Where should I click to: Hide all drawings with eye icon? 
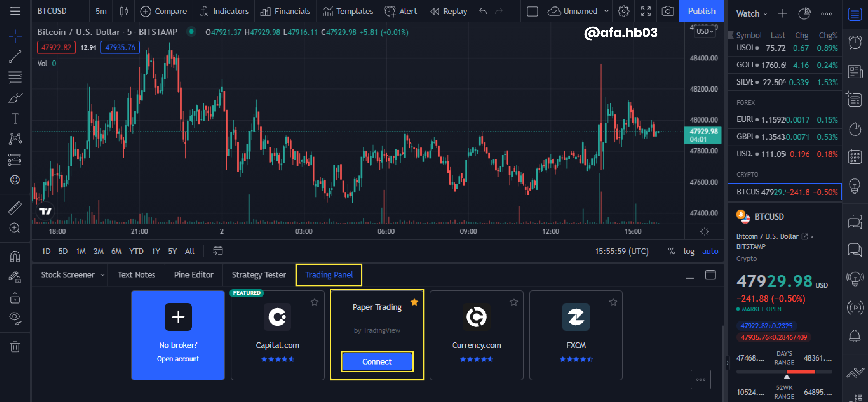pos(15,318)
